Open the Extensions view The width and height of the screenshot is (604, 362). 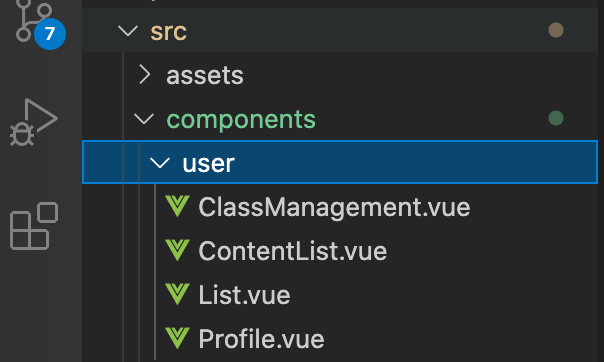pos(34,226)
